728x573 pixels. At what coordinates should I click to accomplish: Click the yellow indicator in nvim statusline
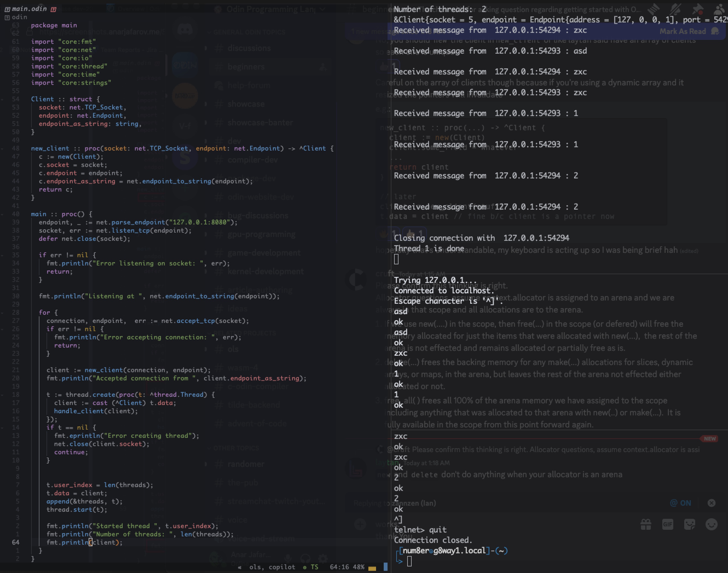coord(372,568)
